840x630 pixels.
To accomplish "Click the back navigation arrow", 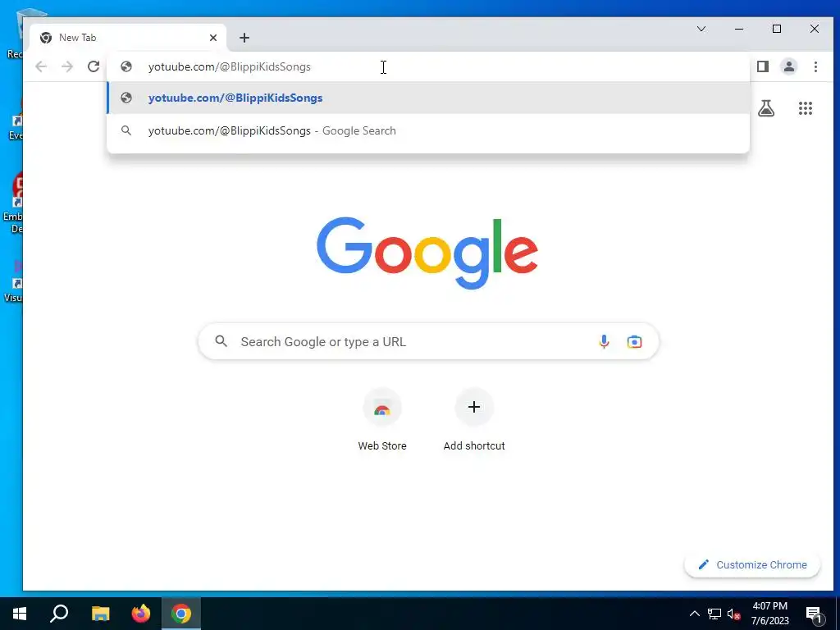I will coord(41,66).
